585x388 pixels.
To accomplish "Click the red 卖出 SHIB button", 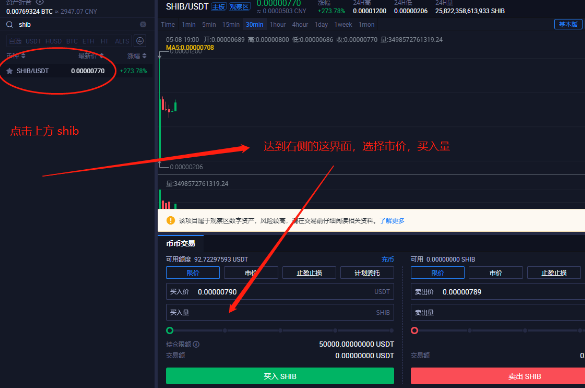I will [498, 376].
